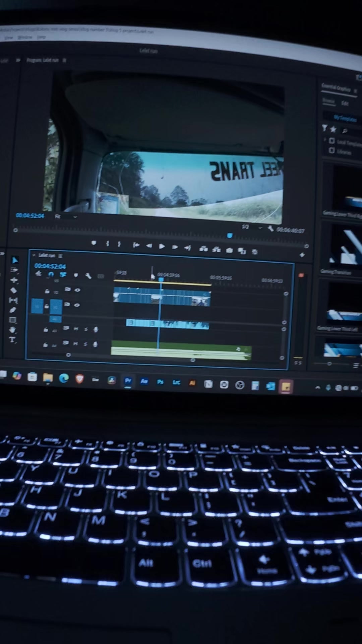Screen dimensions: 362x644
Task: Click the Extract button
Action: 217,249
